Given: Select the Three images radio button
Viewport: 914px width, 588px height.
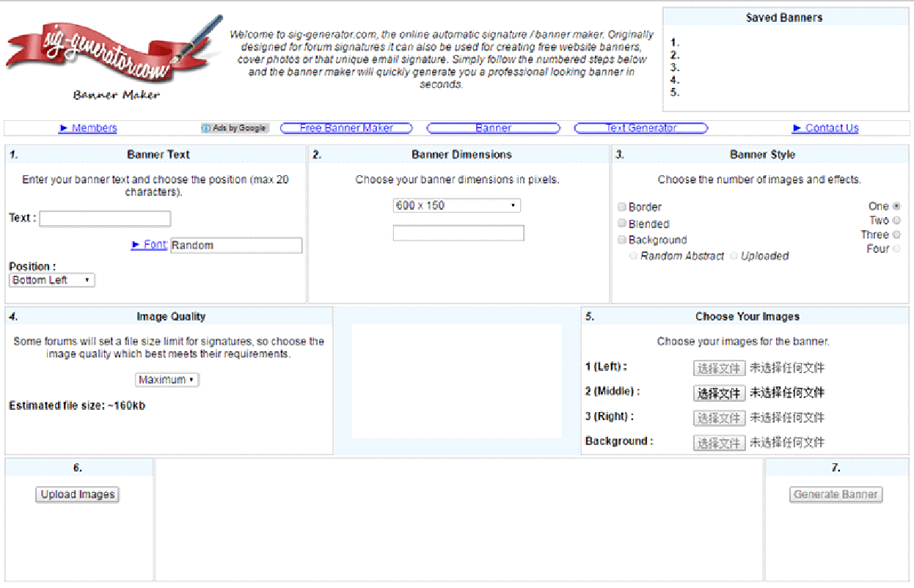Looking at the screenshot, I should tap(896, 235).
